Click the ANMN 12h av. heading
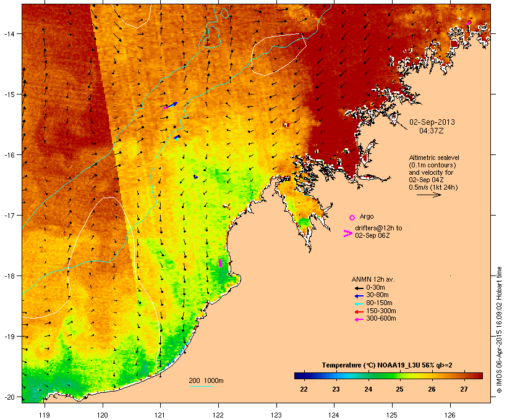 [373, 279]
